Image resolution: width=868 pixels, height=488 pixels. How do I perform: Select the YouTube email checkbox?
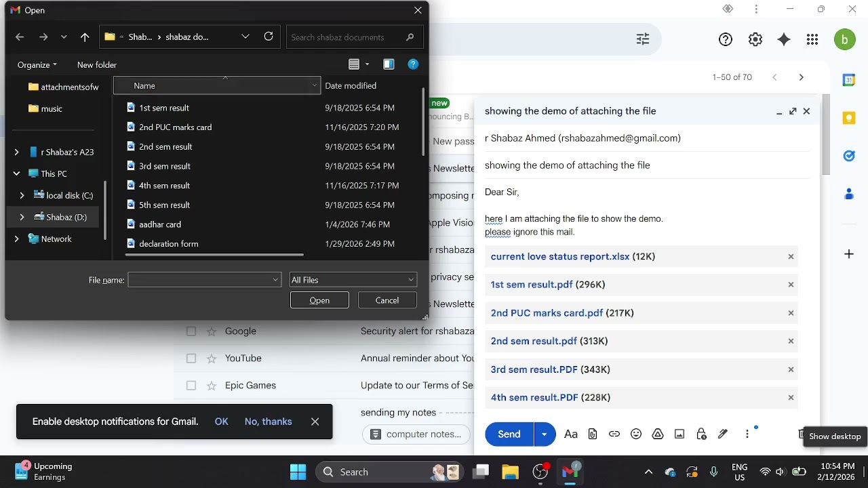tap(191, 359)
